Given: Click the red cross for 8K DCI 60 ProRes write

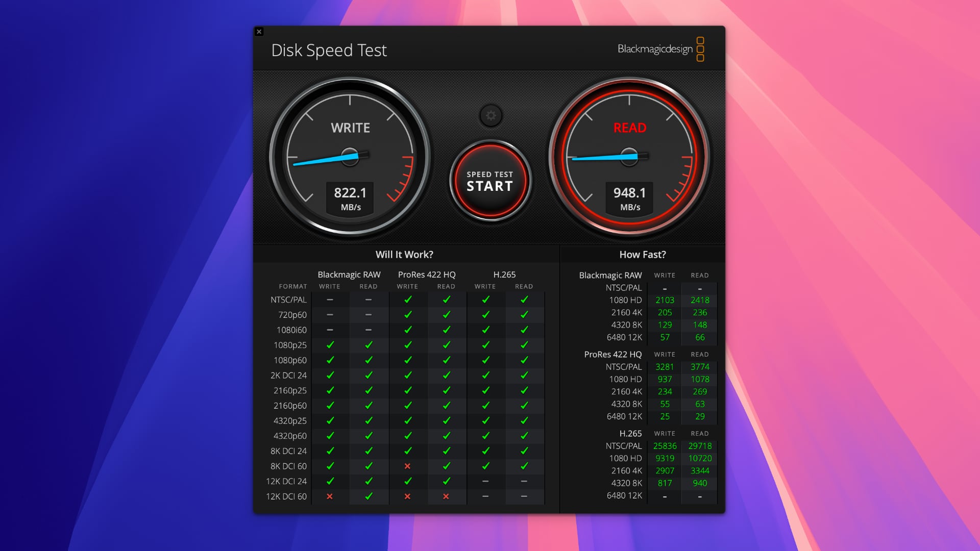Looking at the screenshot, I should (x=407, y=466).
